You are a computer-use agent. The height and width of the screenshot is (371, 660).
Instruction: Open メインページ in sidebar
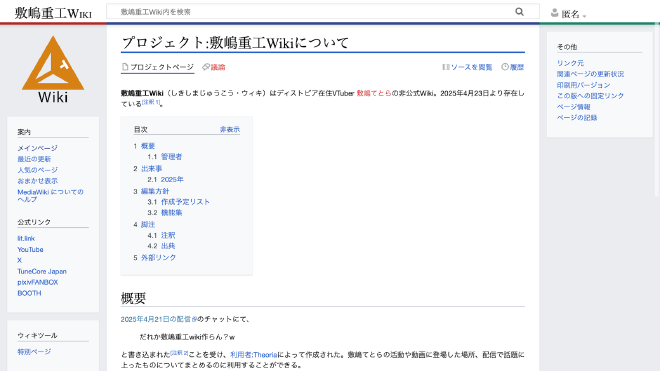[x=37, y=148]
